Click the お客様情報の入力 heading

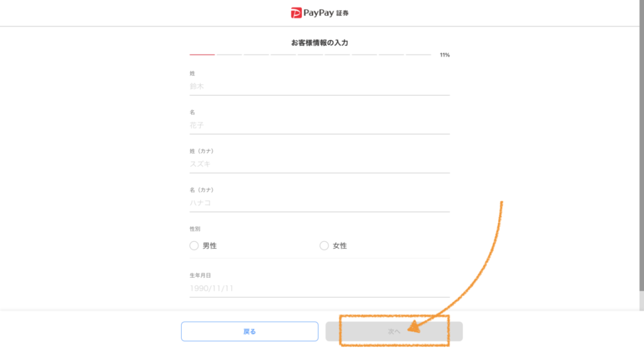(319, 43)
